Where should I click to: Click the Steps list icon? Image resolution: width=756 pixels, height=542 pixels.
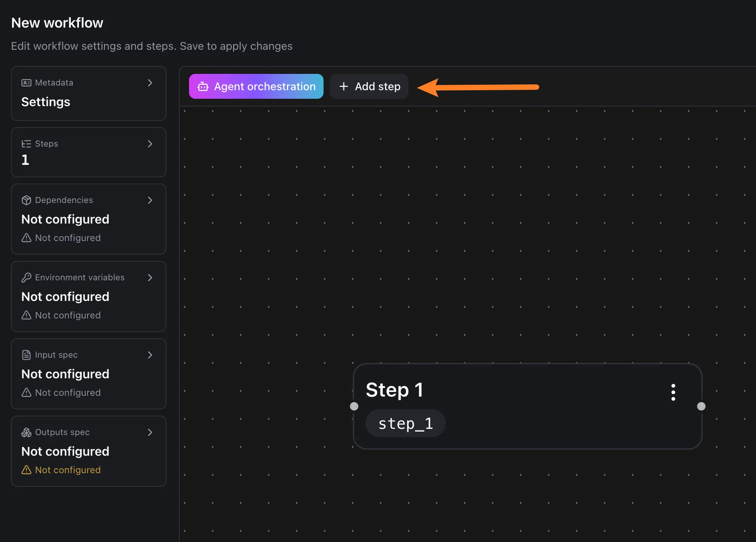coord(26,143)
